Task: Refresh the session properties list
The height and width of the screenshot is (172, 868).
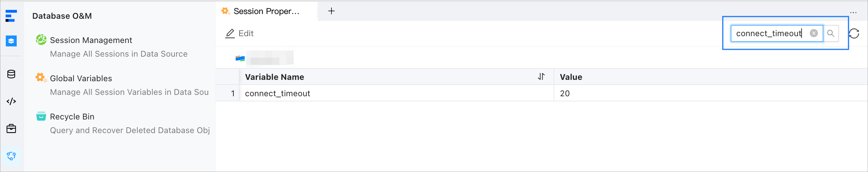Action: pyautogui.click(x=854, y=33)
